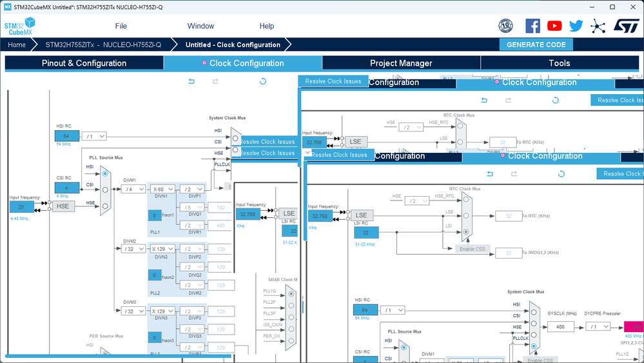This screenshot has height=363, width=644.
Task: Open the DIVN1 X 60 multiplier dropdown
Action: coord(162,190)
